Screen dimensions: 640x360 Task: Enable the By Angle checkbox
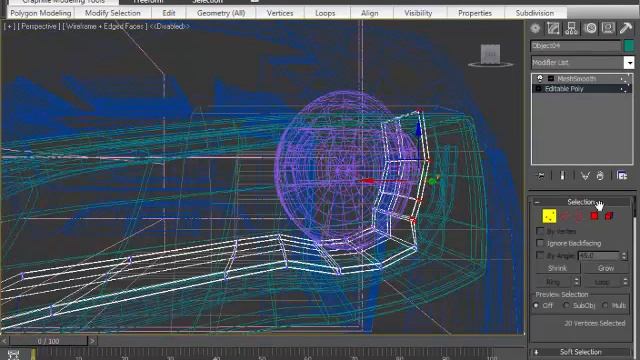540,256
